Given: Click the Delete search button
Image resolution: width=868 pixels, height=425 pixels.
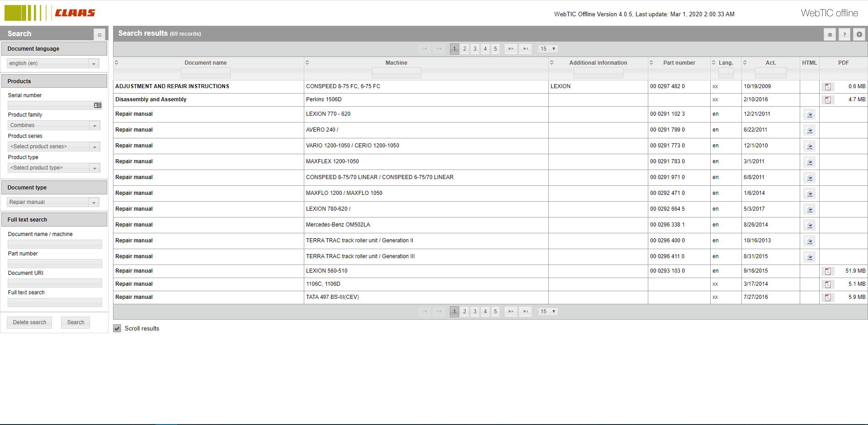Looking at the screenshot, I should point(29,322).
